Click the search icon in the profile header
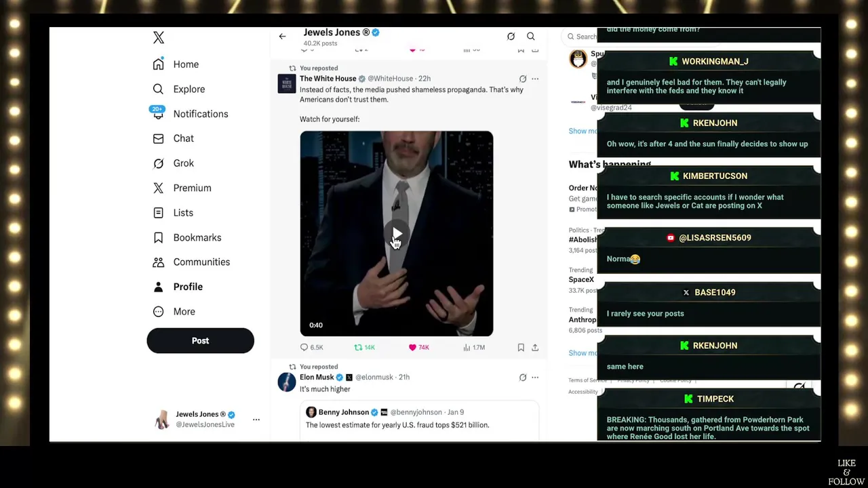The width and height of the screenshot is (868, 488). point(531,37)
